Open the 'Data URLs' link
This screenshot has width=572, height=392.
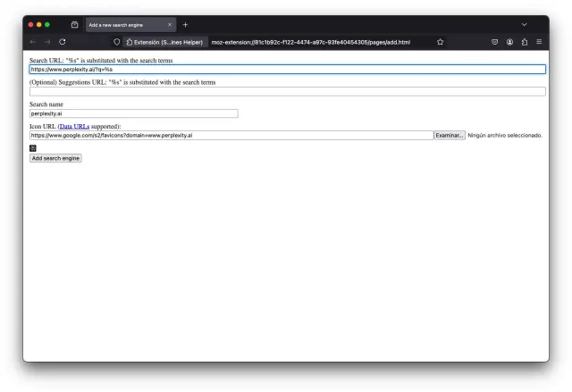(74, 127)
